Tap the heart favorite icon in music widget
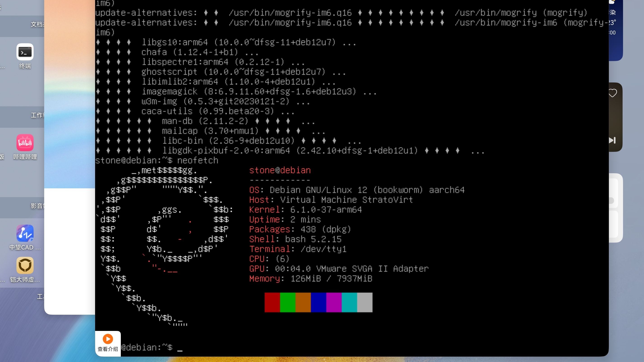This screenshot has width=644, height=362. point(612,93)
